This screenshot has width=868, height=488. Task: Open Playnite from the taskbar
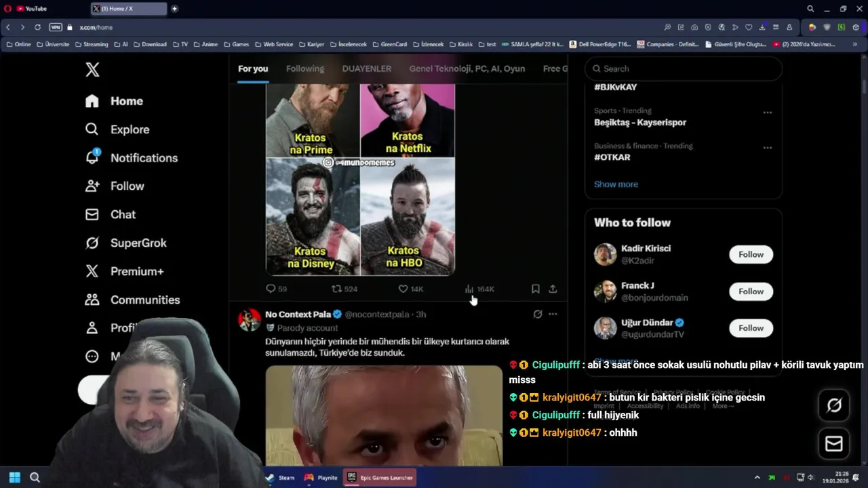[321, 477]
